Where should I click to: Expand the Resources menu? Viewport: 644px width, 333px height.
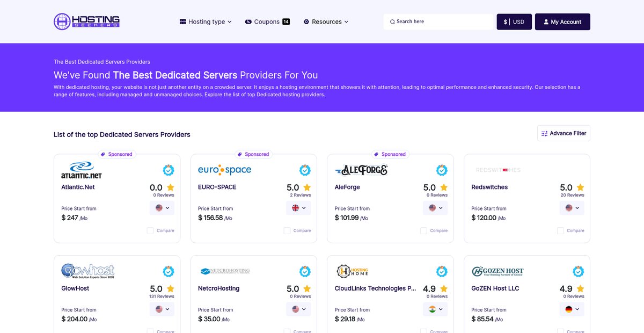tap(326, 22)
